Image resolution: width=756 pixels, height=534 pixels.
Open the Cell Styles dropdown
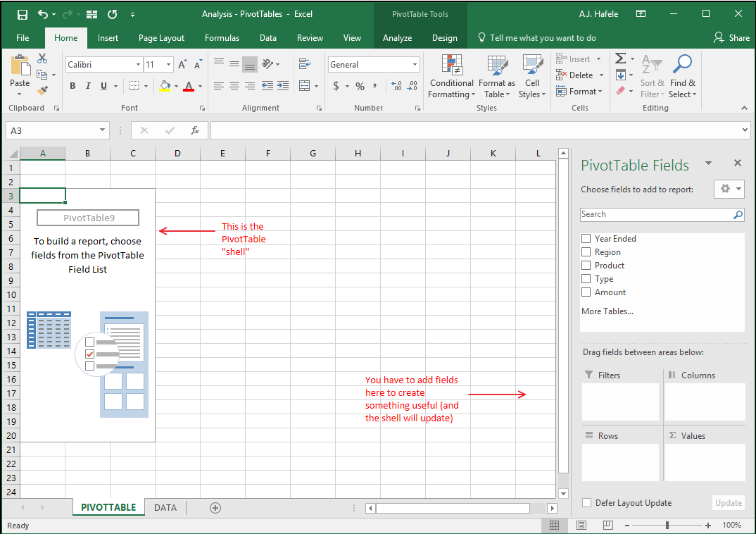pos(531,76)
